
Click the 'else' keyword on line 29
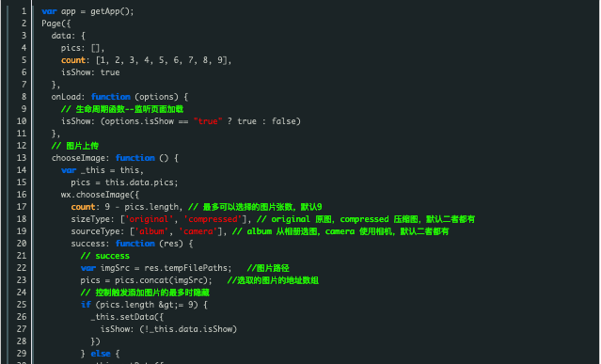tap(101, 354)
